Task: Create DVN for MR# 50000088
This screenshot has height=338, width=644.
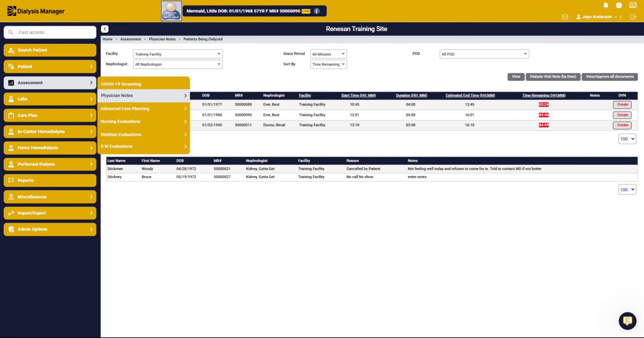Action: (622, 104)
